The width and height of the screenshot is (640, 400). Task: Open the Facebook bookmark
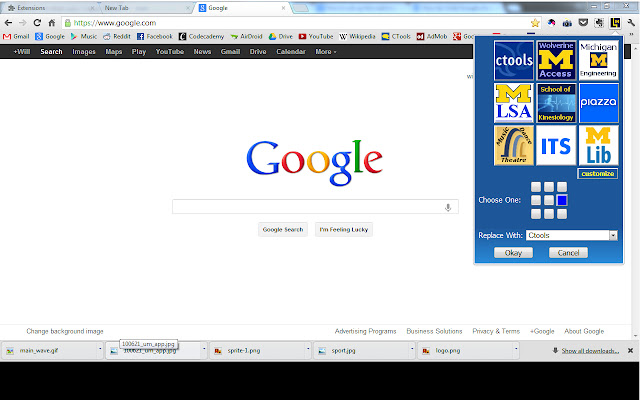pyautogui.click(x=155, y=36)
